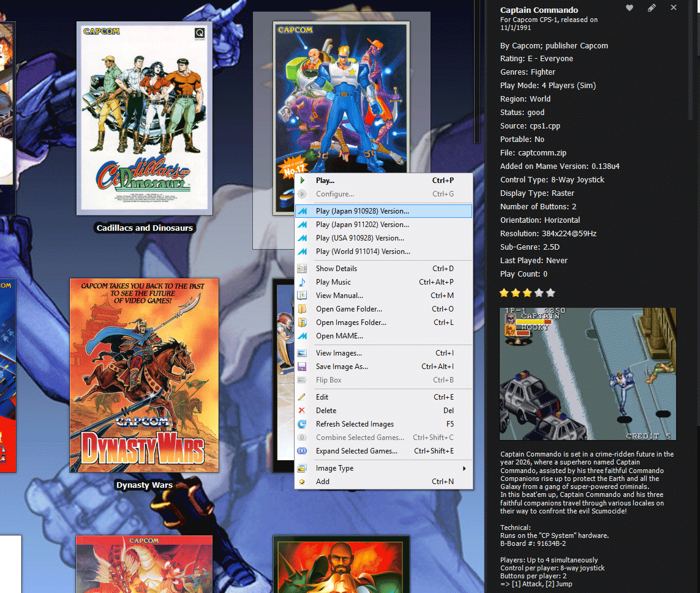Click the Image Type icon
This screenshot has height=593, width=700.
pos(303,468)
